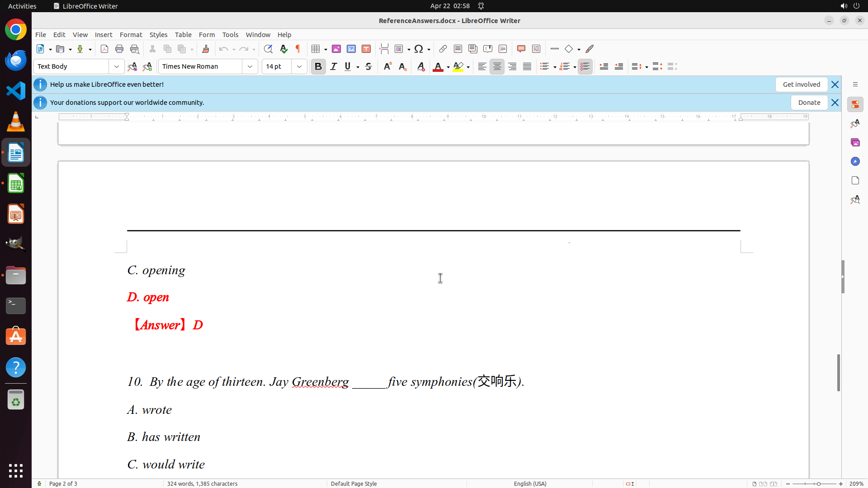This screenshot has height=488, width=868.
Task: Open the Format menu
Action: click(131, 34)
